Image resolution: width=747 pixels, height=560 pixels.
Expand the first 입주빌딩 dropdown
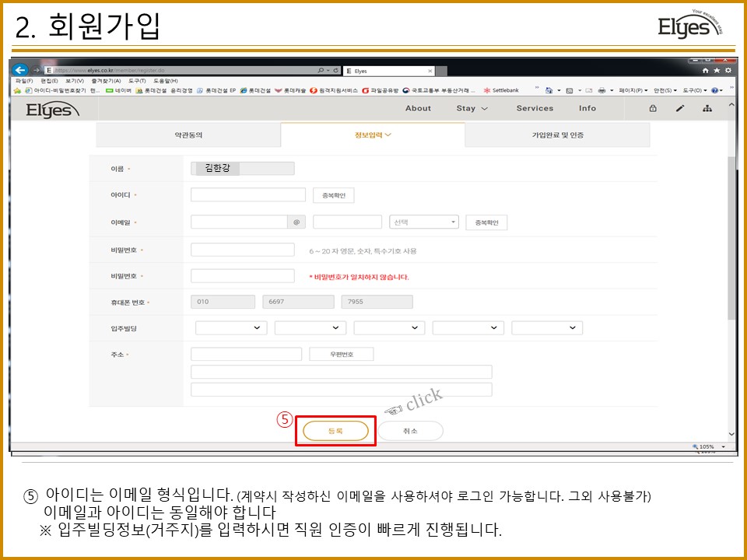[231, 327]
